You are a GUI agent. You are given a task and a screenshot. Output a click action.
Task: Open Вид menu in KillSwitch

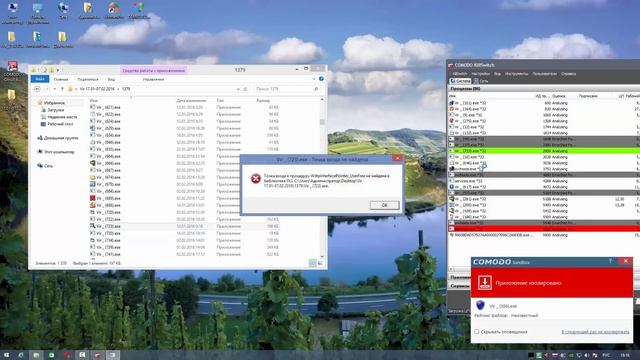[x=497, y=74]
